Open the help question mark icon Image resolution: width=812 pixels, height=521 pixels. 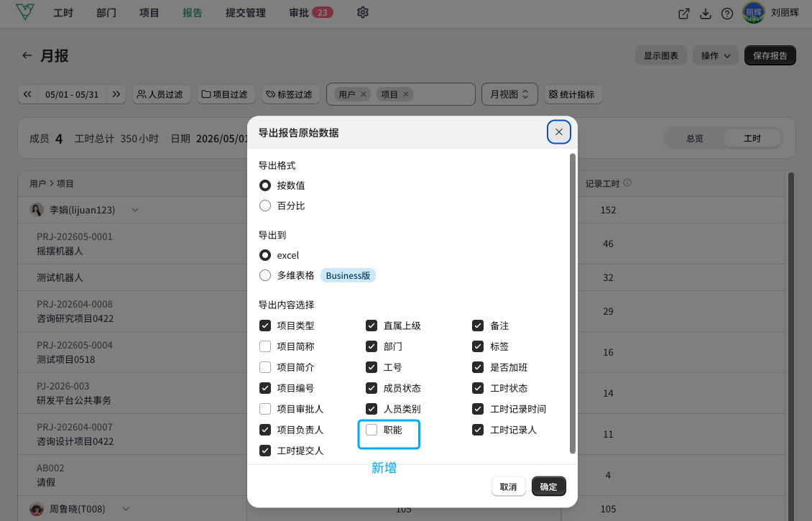(727, 14)
